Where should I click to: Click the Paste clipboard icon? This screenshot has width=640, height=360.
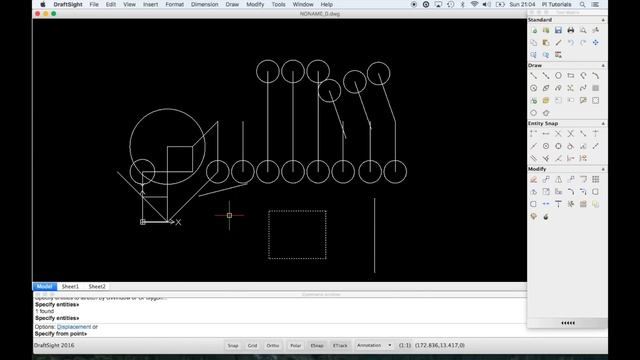pos(546,42)
